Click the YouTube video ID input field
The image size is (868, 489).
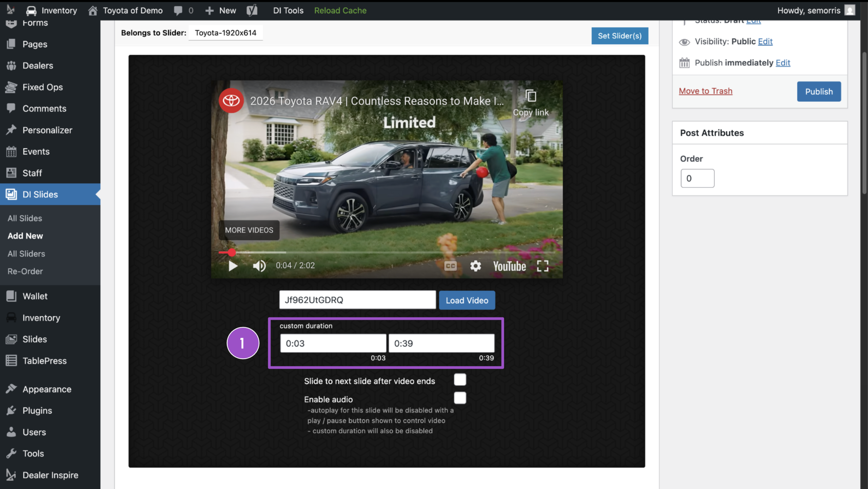357,300
